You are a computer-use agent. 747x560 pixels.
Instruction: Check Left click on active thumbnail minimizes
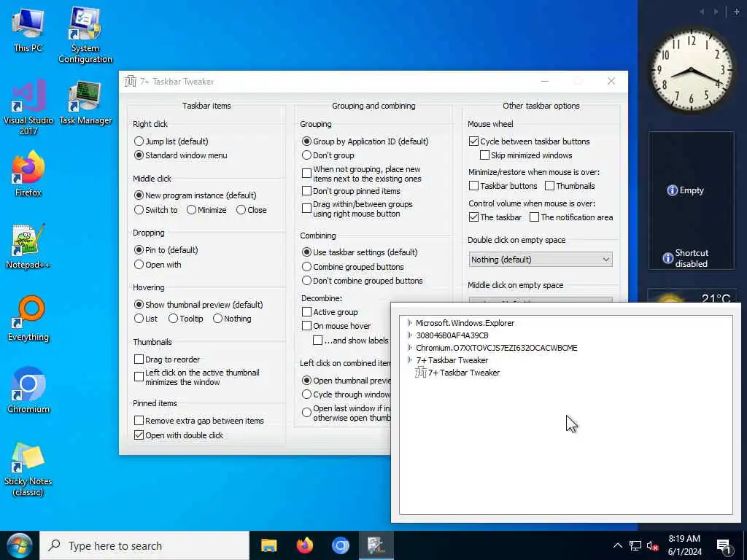tap(139, 377)
